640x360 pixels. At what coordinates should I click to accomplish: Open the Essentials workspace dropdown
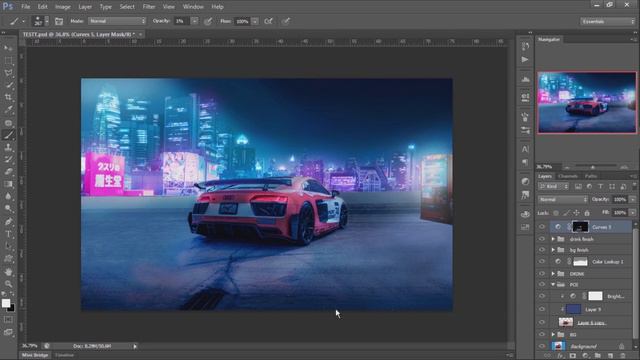click(608, 21)
